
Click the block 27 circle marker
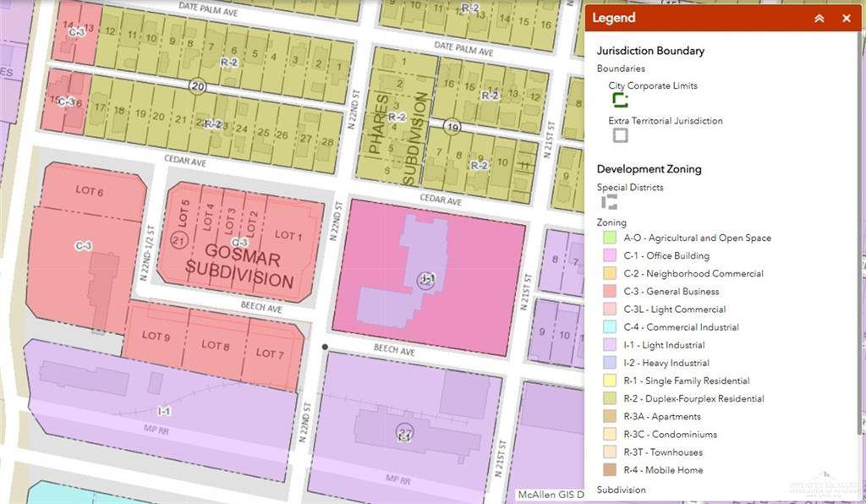[405, 430]
